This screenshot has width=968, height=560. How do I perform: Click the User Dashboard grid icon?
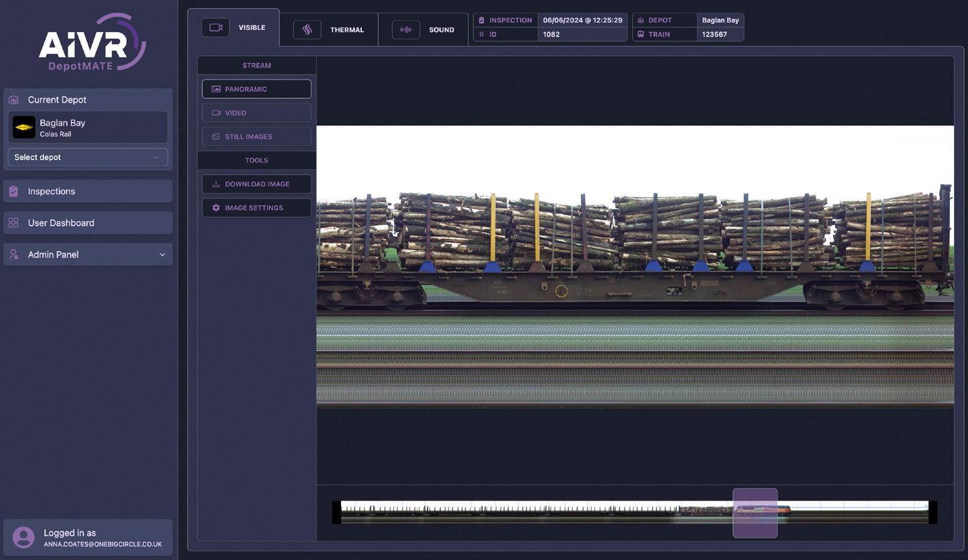click(13, 223)
